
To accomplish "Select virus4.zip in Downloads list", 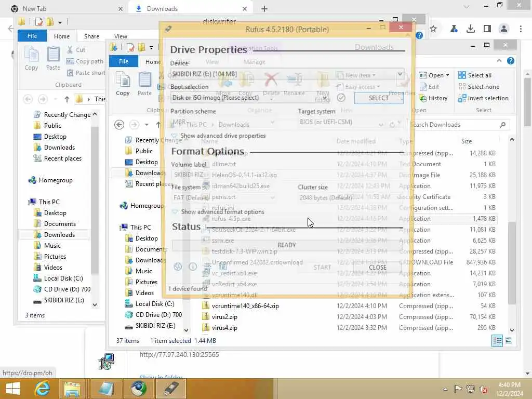I will tap(224, 328).
